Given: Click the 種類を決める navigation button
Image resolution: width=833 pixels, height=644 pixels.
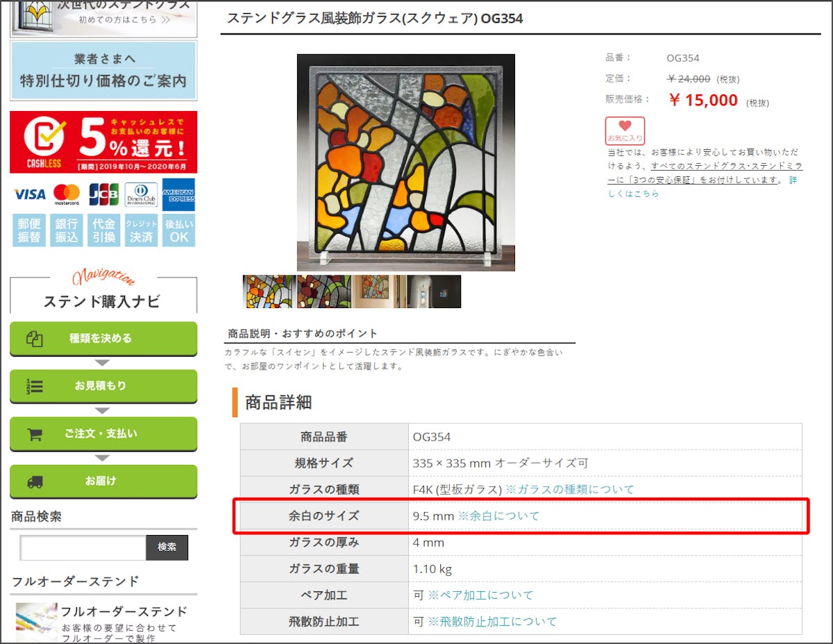Looking at the screenshot, I should [x=103, y=339].
